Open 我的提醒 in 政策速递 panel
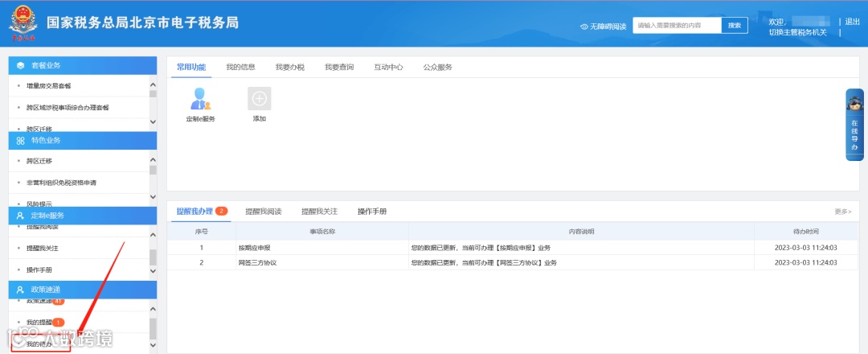868x354 pixels. 39,322
